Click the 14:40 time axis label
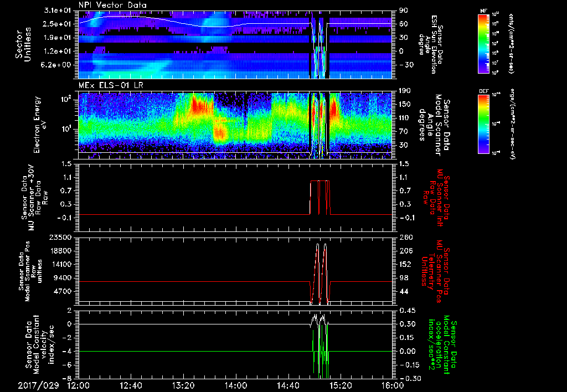The width and height of the screenshot is (567, 392). pos(288,385)
